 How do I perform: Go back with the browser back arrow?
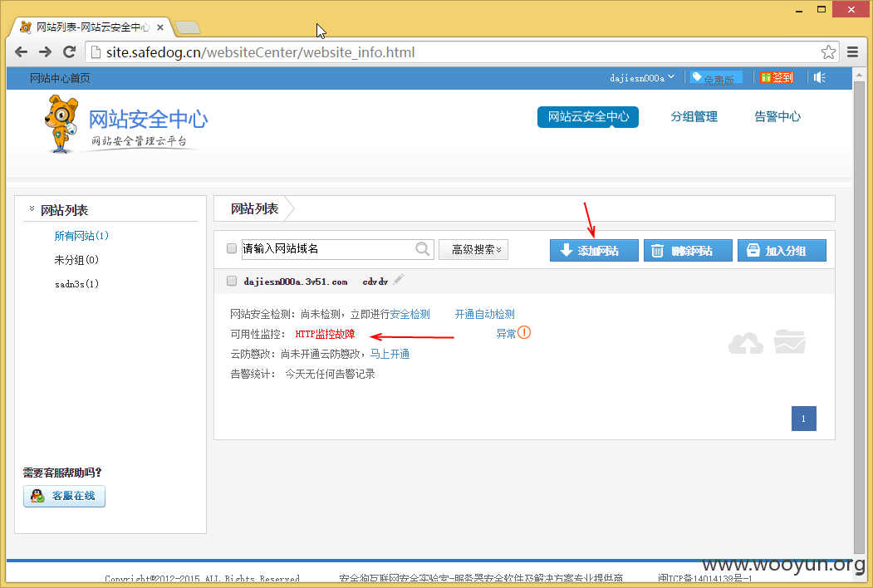click(21, 52)
